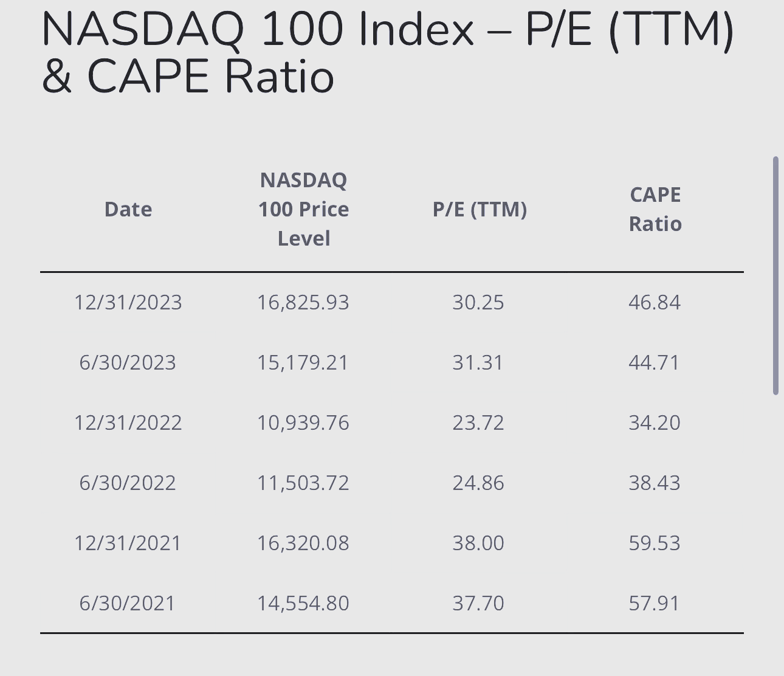Image resolution: width=784 pixels, height=676 pixels.
Task: Select the 38.00 P/E value
Action: tap(478, 543)
